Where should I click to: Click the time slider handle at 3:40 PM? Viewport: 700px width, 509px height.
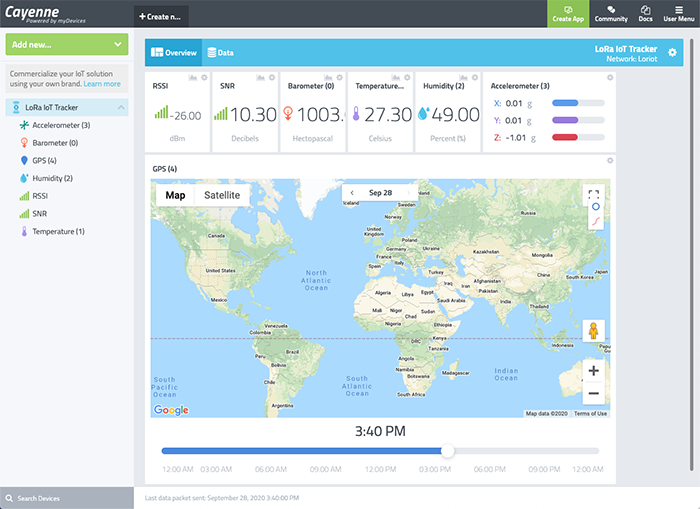tap(447, 451)
